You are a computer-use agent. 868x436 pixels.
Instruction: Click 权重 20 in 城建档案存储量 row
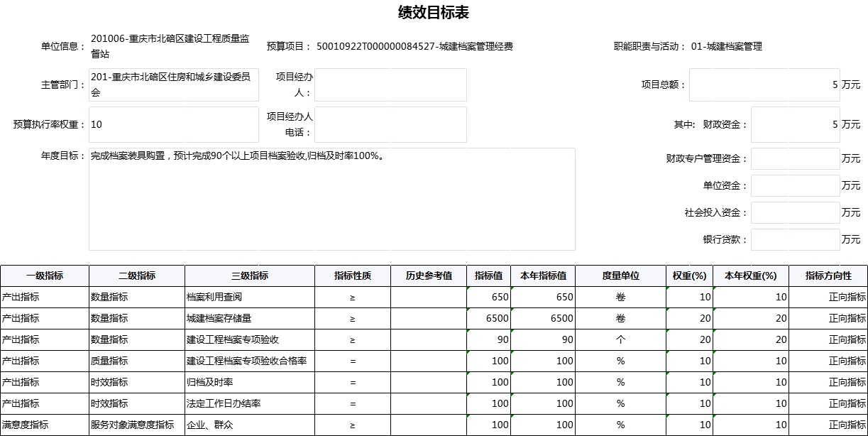click(x=690, y=318)
